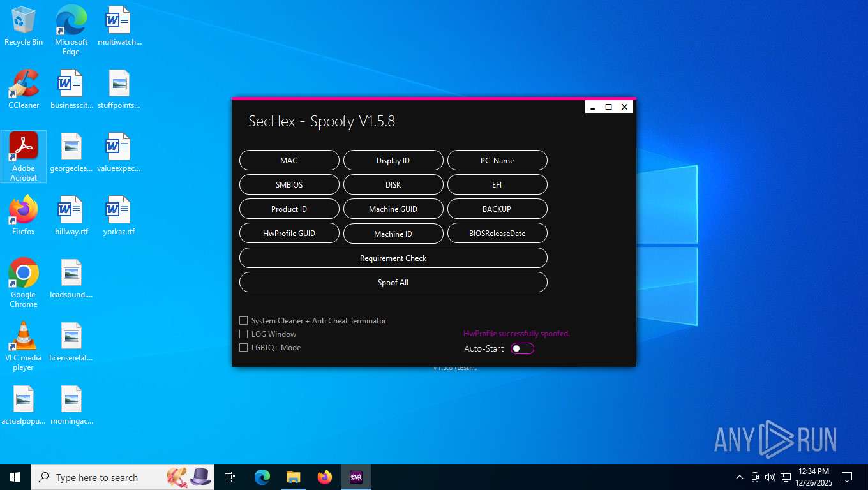Open the clock and date flyout

click(814, 477)
